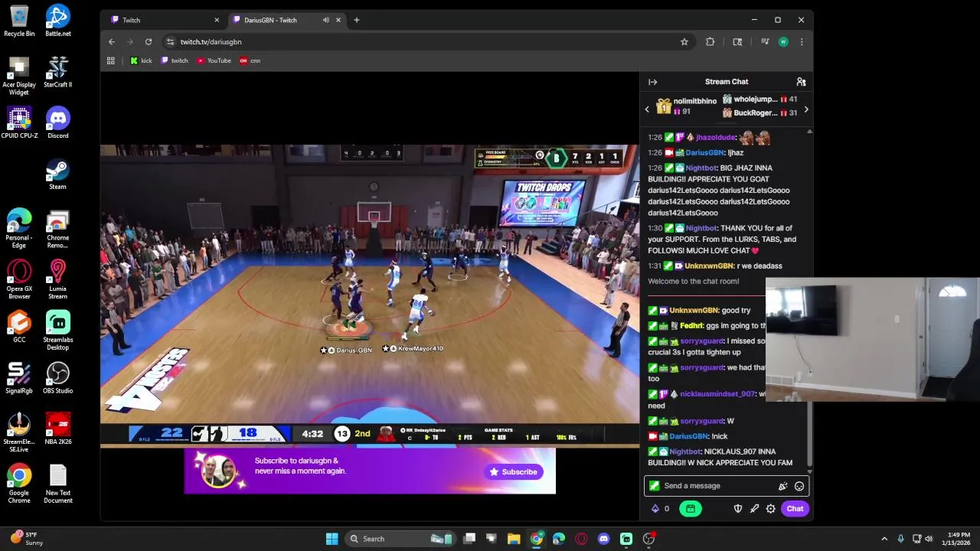Open the YouTube bookmark
This screenshot has height=551, width=980.
214,60
